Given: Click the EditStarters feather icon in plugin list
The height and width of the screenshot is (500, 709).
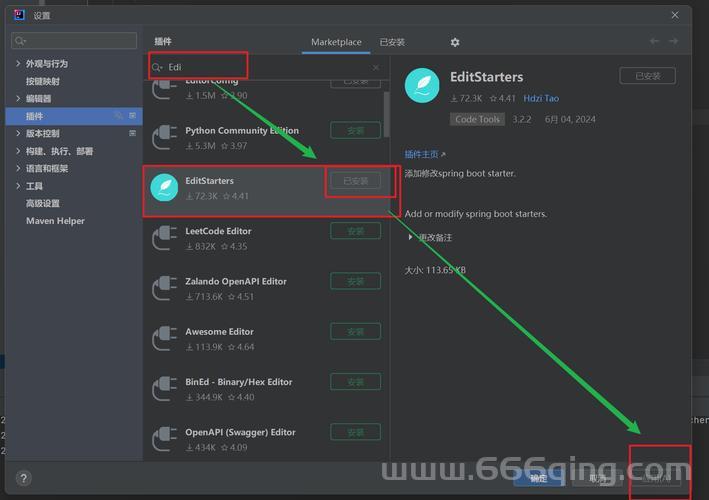Looking at the screenshot, I should click(x=164, y=187).
